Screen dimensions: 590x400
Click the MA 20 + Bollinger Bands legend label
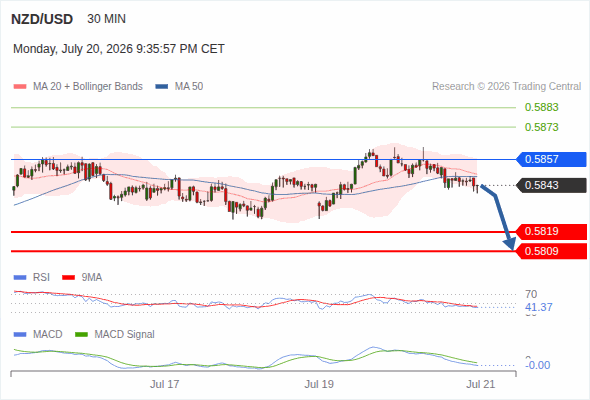88,87
